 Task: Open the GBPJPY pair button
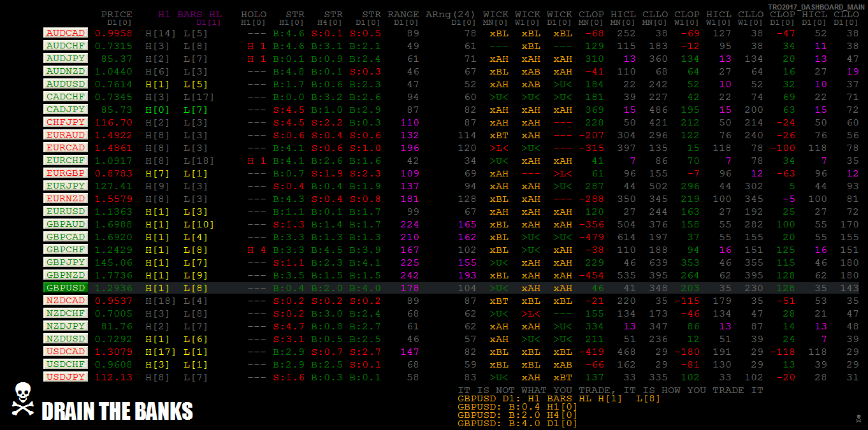coord(66,262)
